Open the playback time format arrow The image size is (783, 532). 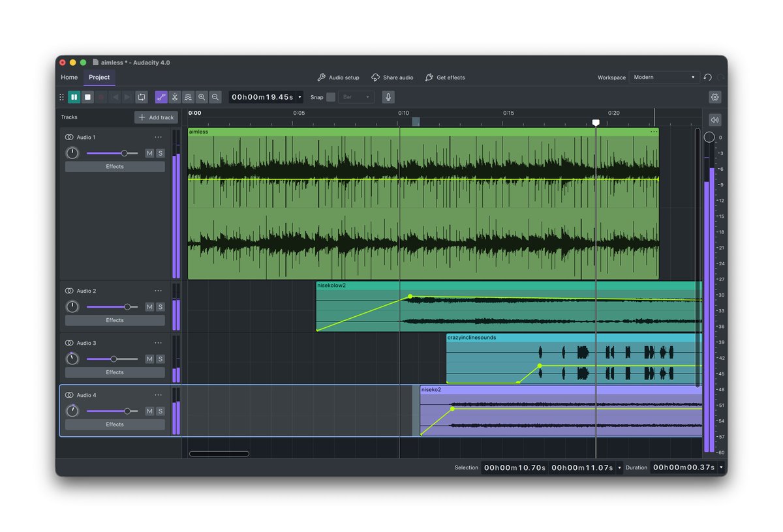(299, 97)
